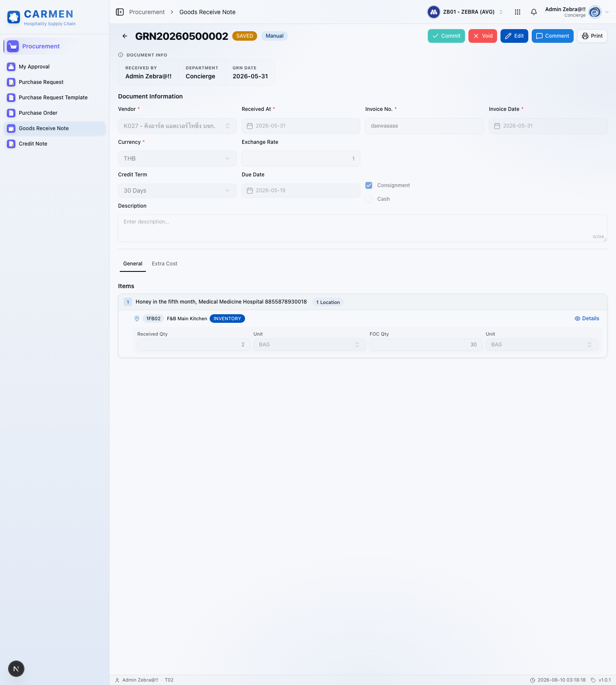The height and width of the screenshot is (685, 616).
Task: Expand the user profile chevron
Action: click(x=607, y=12)
